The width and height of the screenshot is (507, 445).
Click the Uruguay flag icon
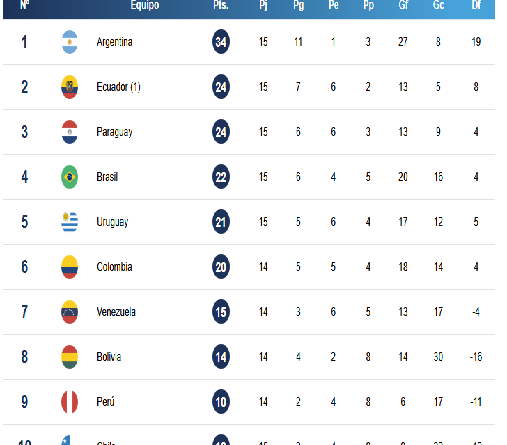point(69,222)
